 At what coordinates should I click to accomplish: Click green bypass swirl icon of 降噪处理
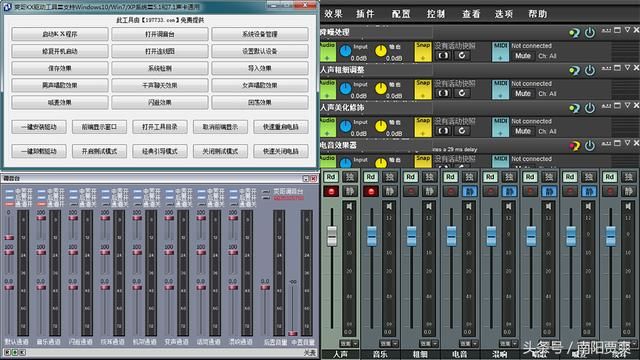click(575, 33)
